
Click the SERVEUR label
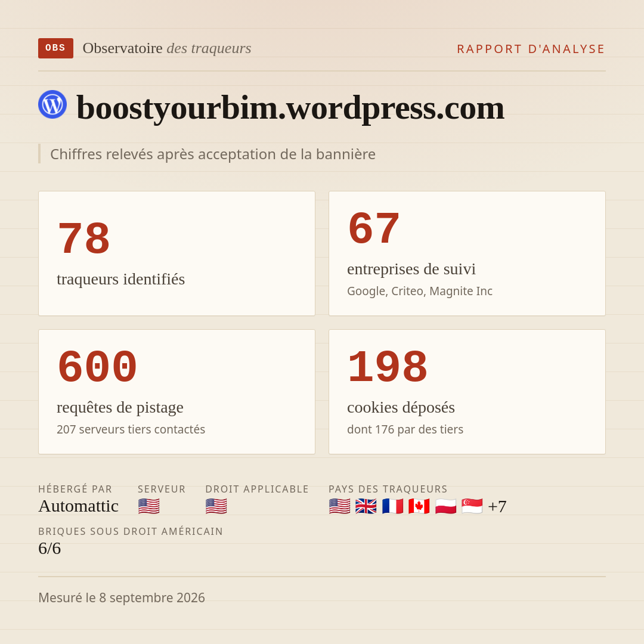(162, 489)
